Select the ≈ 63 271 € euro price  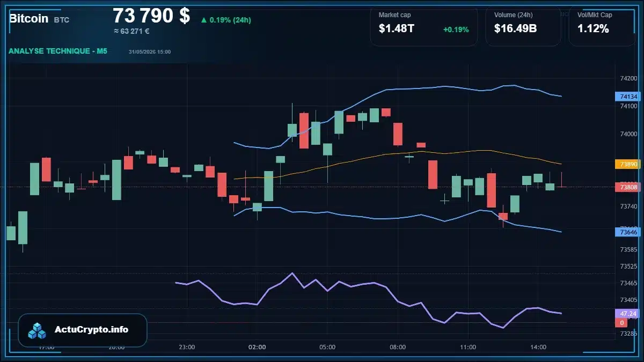click(131, 31)
